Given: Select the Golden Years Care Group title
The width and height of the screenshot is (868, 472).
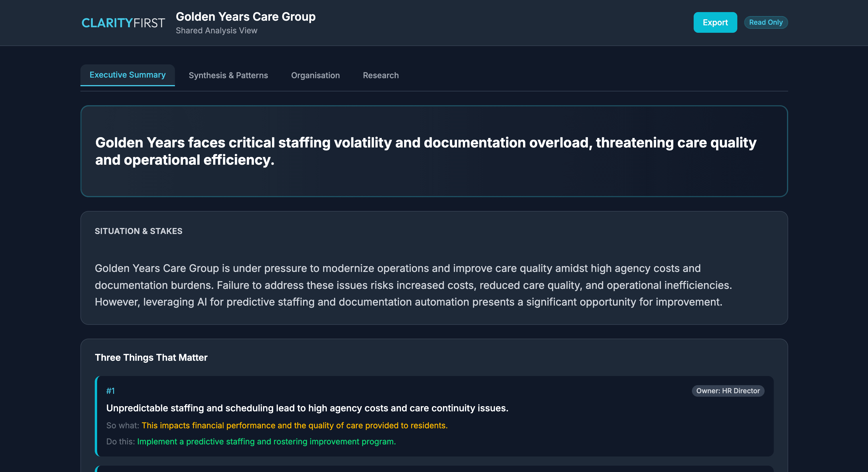Looking at the screenshot, I should pyautogui.click(x=246, y=16).
